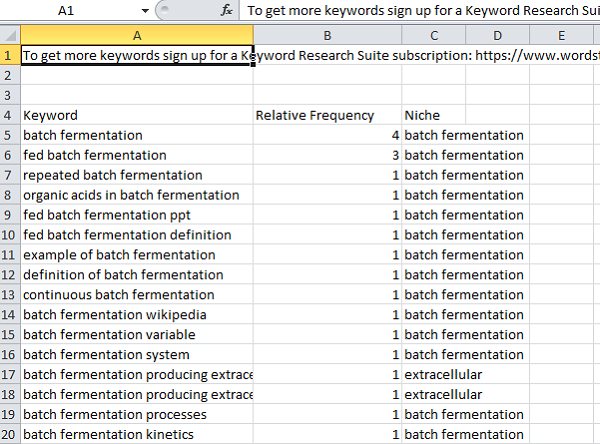Select cell 'fed batch fermentation ppt'
600x444 pixels.
pyautogui.click(x=137, y=215)
